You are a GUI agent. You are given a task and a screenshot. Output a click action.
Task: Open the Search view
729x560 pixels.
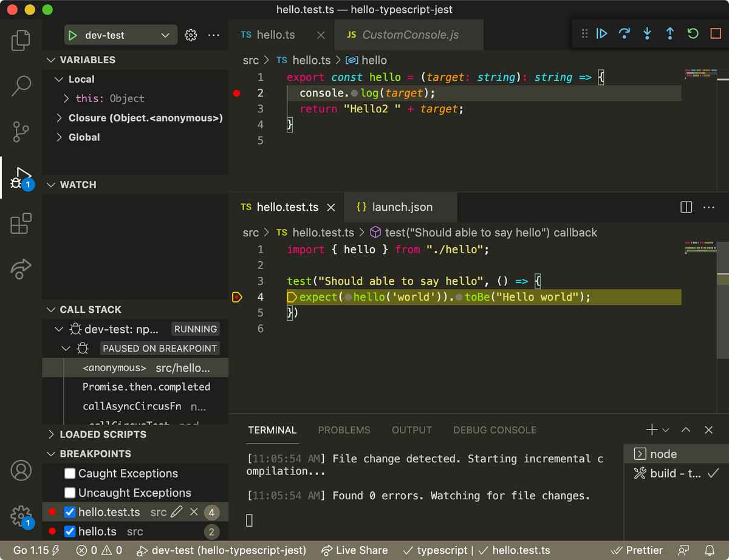pos(21,86)
